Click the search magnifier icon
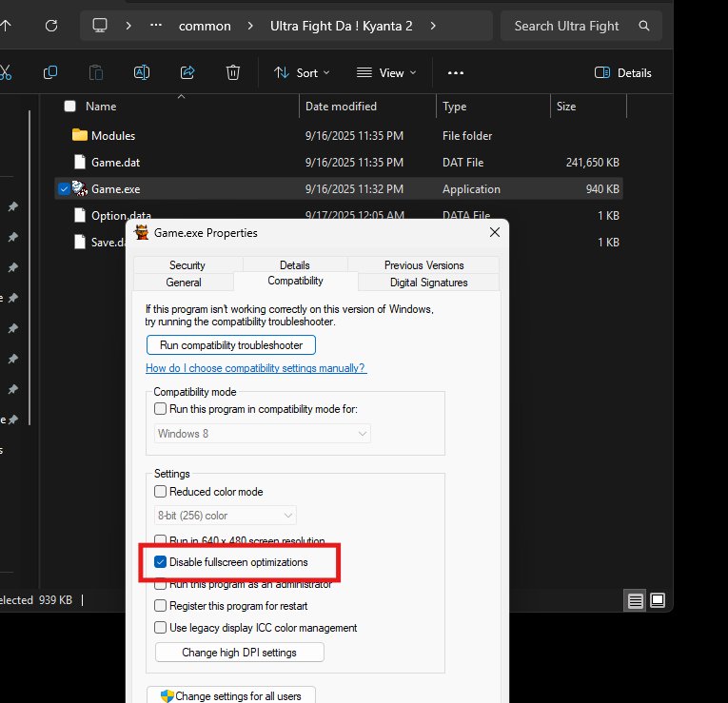 (644, 26)
